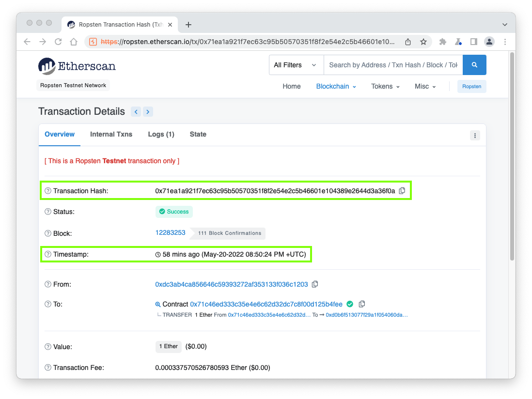Click the Status help question icon
The image size is (532, 399).
click(48, 212)
